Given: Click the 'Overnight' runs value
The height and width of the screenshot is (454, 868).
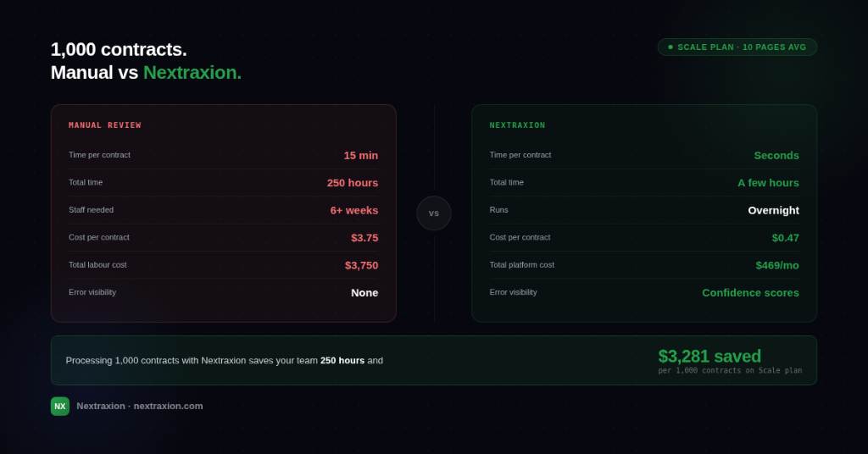Looking at the screenshot, I should (773, 210).
